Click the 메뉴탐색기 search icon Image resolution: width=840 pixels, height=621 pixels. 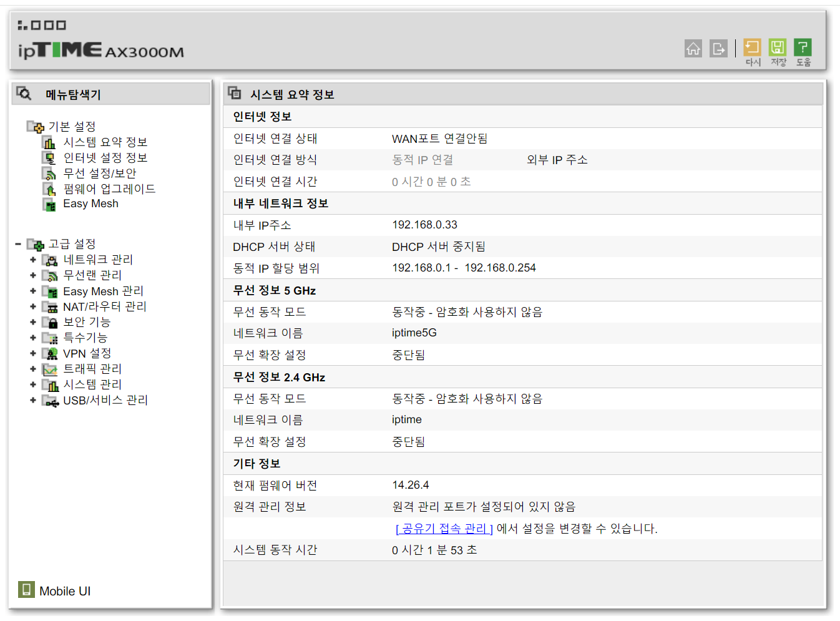click(24, 94)
